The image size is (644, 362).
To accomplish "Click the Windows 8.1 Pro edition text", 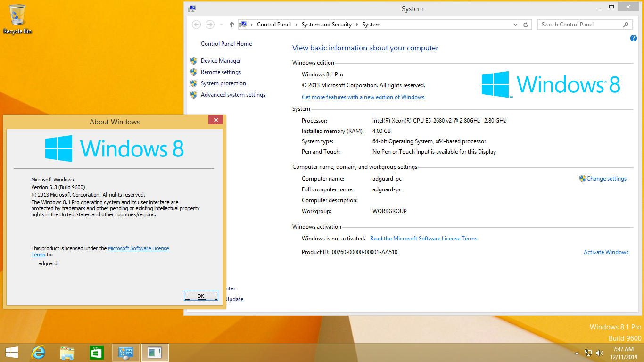I will (x=322, y=74).
